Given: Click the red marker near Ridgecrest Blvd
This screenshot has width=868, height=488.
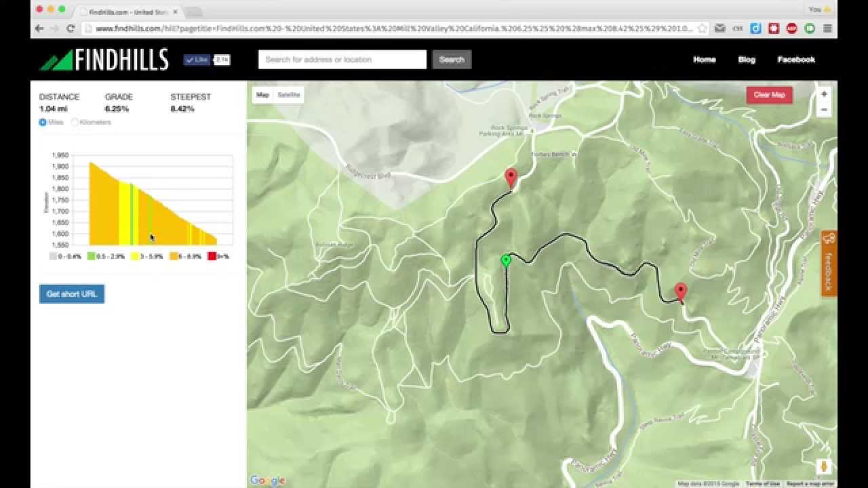Looking at the screenshot, I should coord(511,179).
